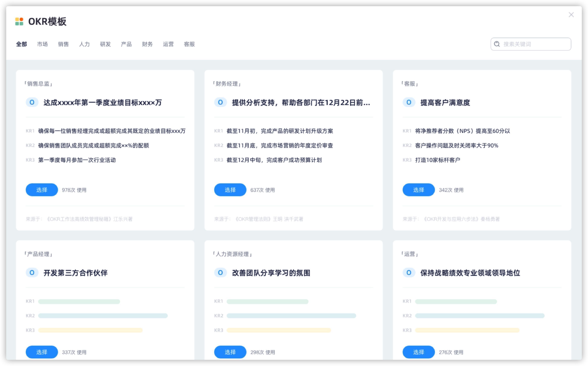Click the O badge beside 提高客户满意度
The image size is (588, 366).
click(x=409, y=102)
